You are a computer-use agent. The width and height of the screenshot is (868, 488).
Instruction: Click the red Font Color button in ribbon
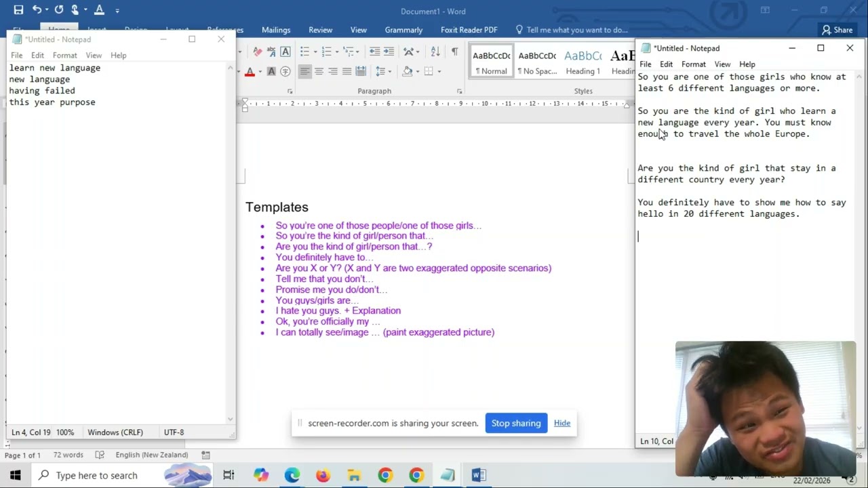pyautogui.click(x=250, y=71)
